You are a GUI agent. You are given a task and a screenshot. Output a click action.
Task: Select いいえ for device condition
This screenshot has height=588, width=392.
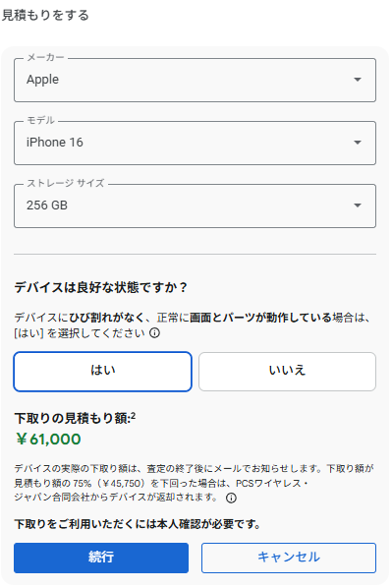287,372
